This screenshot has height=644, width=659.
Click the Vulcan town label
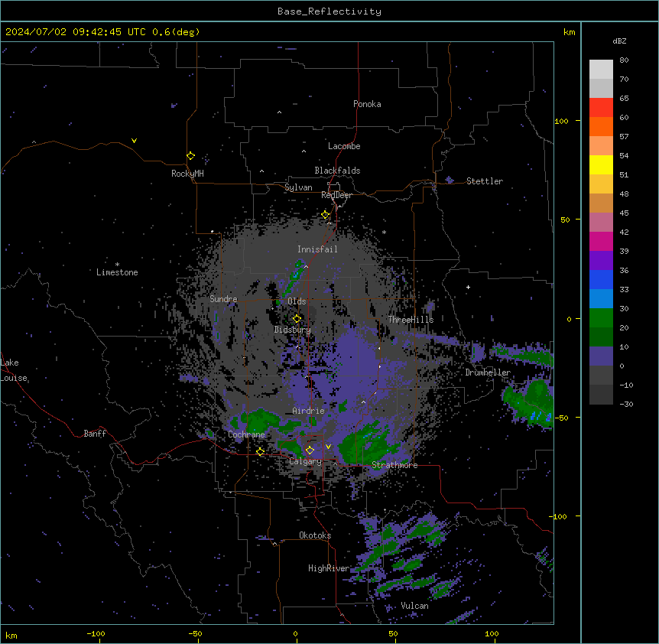414,606
